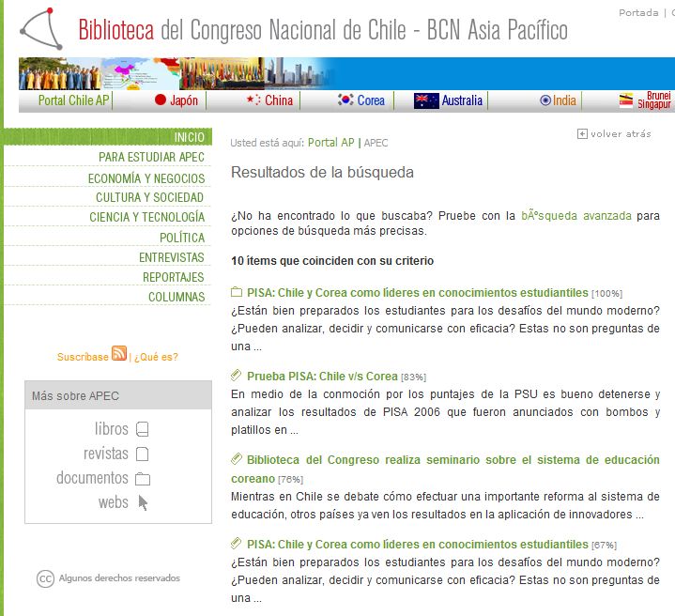Screen dimensions: 675x616
Task: Click the India wheel icon
Action: click(x=545, y=100)
